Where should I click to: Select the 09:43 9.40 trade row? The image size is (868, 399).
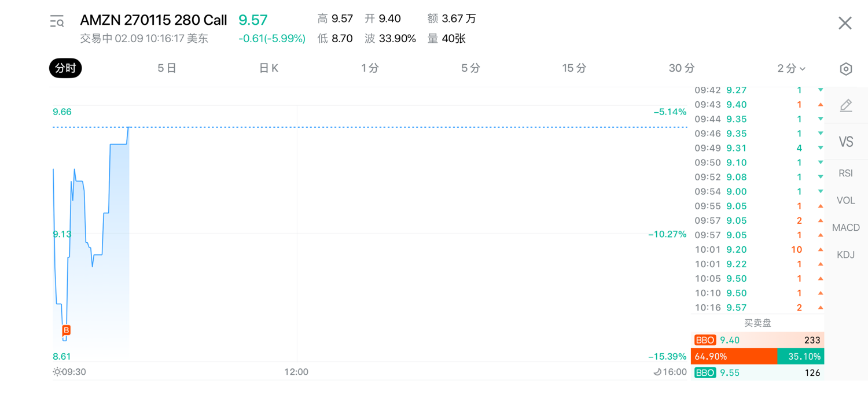point(757,105)
